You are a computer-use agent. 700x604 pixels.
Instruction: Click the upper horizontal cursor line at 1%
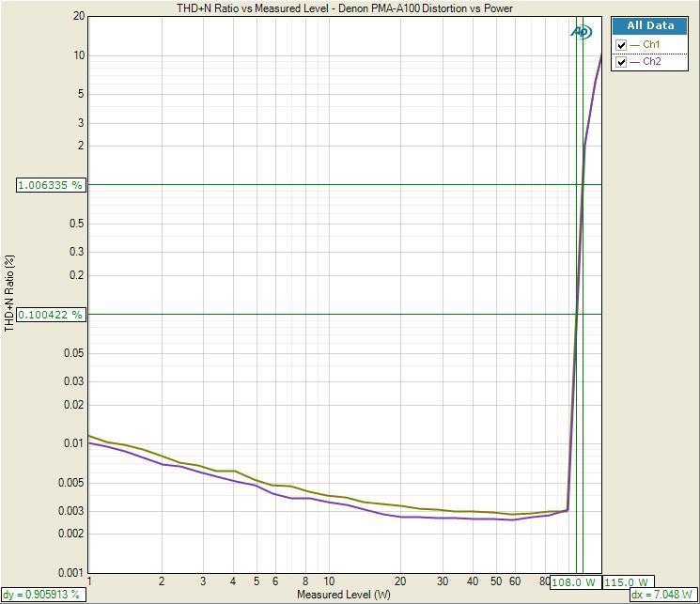tap(329, 185)
